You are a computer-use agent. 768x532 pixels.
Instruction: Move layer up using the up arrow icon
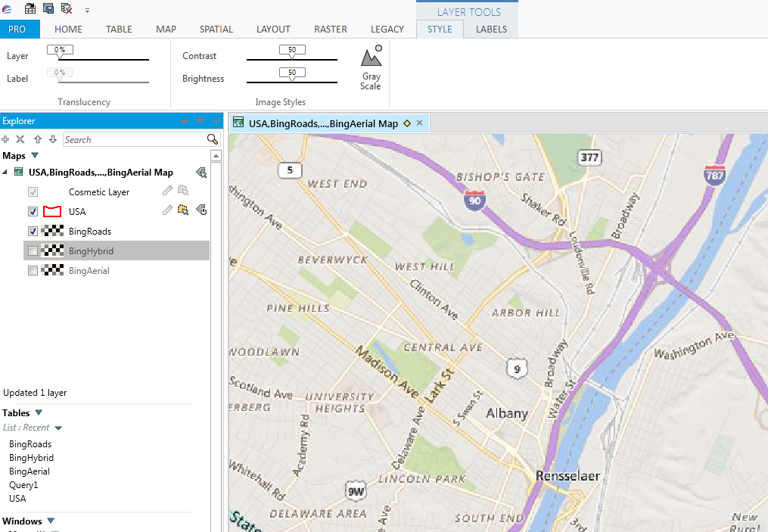[x=37, y=139]
